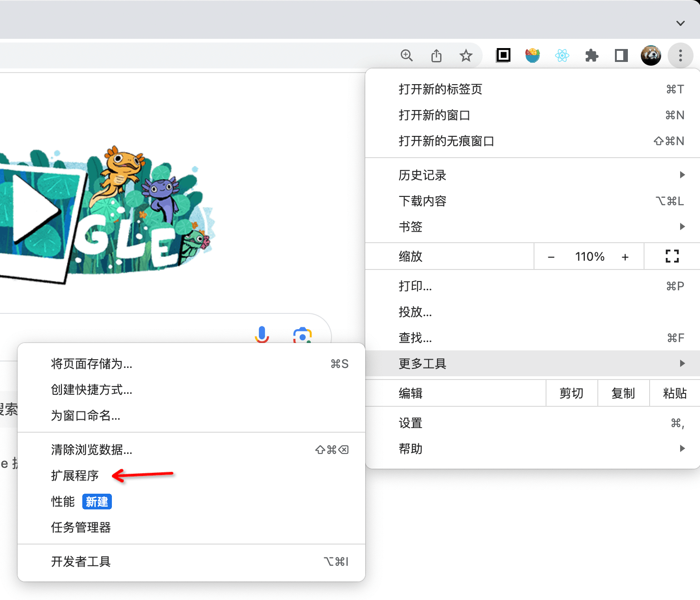Increase zoom with the plus button
This screenshot has width=700, height=600.
click(625, 257)
